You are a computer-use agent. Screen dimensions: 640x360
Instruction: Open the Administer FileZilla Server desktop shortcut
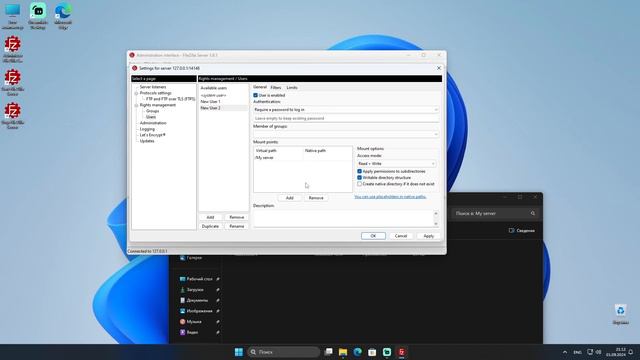click(13, 49)
